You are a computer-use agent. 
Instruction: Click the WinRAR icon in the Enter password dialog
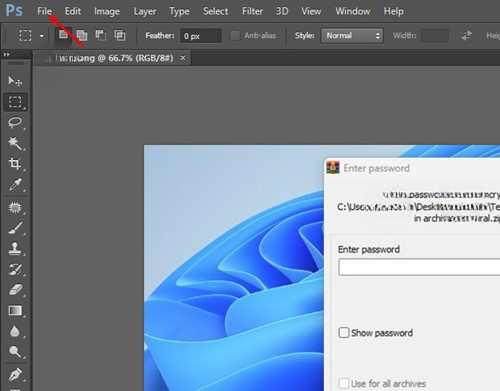[333, 168]
